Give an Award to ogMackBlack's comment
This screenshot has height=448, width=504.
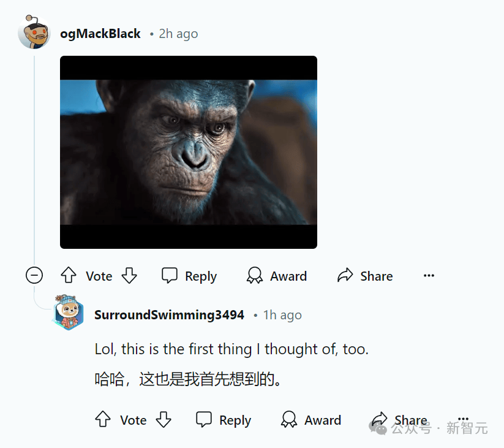[277, 276]
